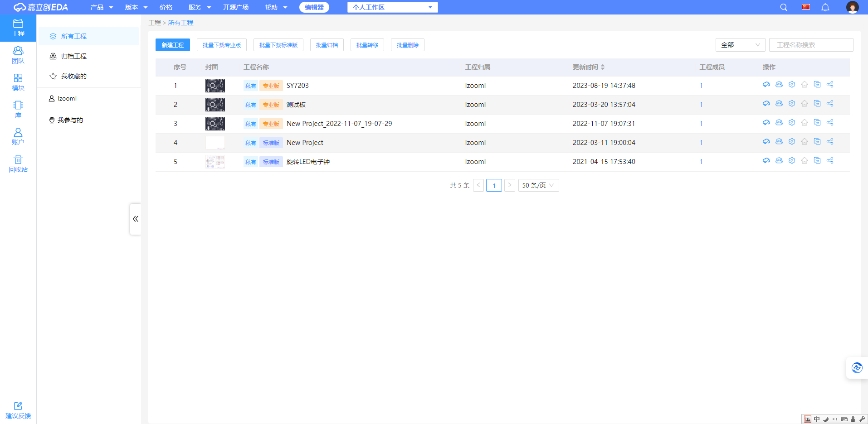Viewport: 868px width, 424px height.
Task: Click the share icon for project SY7203
Action: click(x=830, y=85)
